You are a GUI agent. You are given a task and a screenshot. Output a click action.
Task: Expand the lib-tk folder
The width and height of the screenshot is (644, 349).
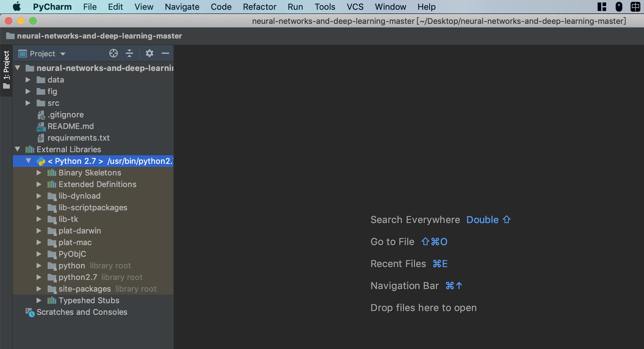pyautogui.click(x=39, y=219)
